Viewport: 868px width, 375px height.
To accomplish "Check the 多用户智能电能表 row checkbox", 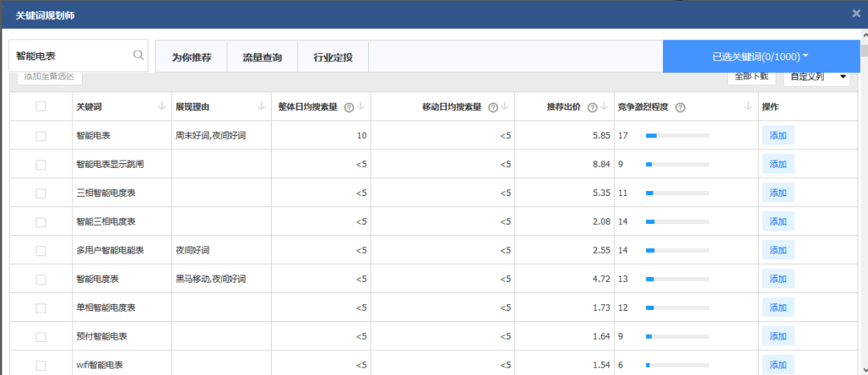I will (41, 251).
